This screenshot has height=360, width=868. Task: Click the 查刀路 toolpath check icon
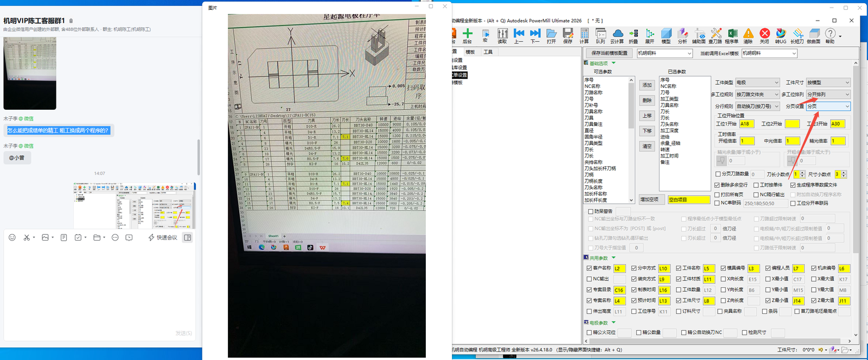(716, 36)
